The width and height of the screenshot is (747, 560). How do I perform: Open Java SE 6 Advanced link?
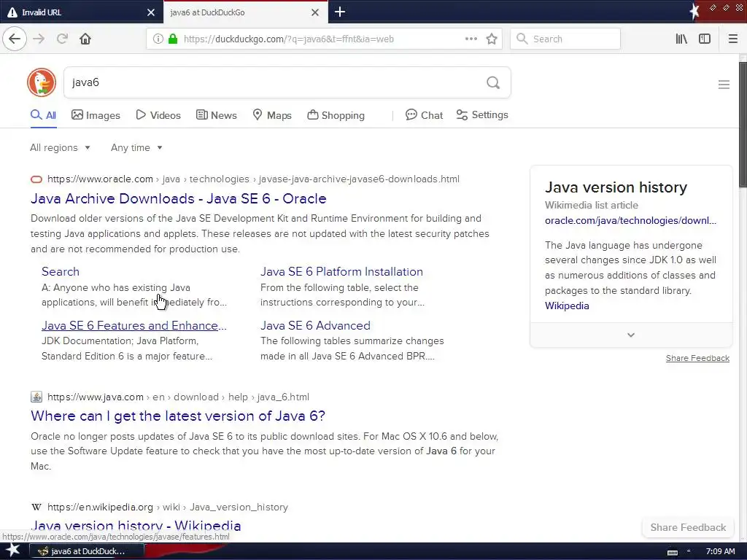tap(315, 325)
